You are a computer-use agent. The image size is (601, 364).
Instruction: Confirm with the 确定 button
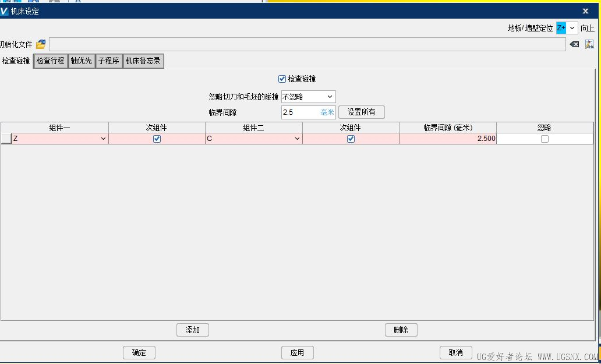139,352
